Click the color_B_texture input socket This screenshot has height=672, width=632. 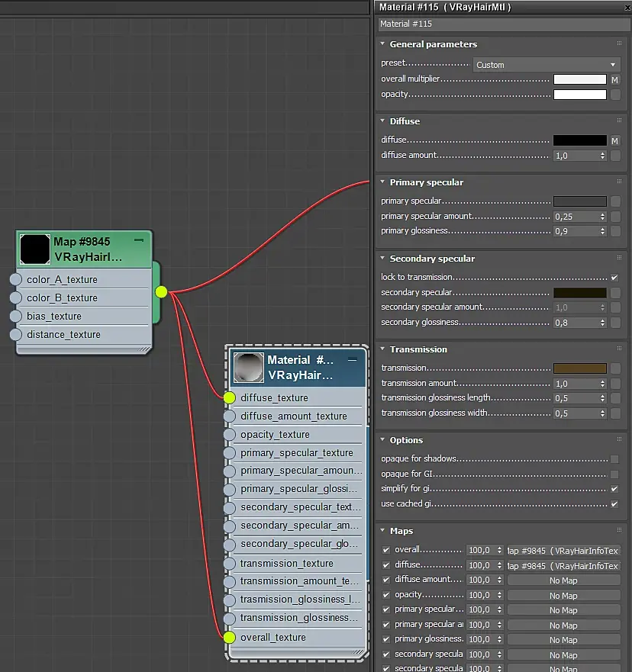pyautogui.click(x=16, y=297)
